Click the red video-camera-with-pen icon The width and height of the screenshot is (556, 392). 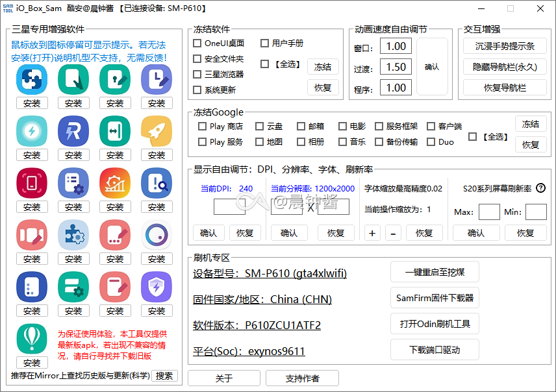point(32,235)
